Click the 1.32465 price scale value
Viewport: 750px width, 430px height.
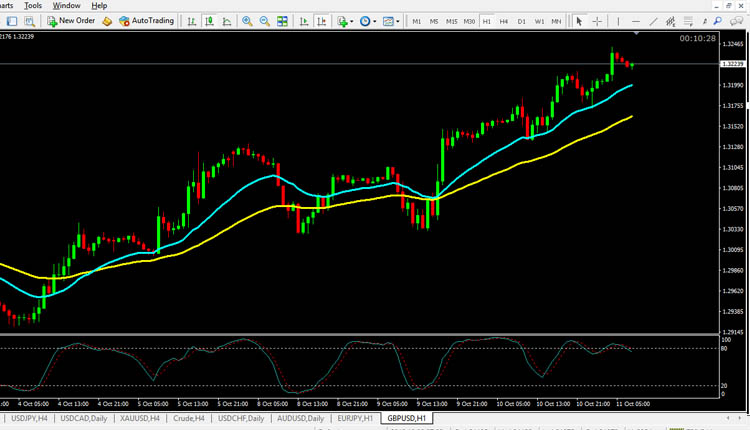pos(733,44)
